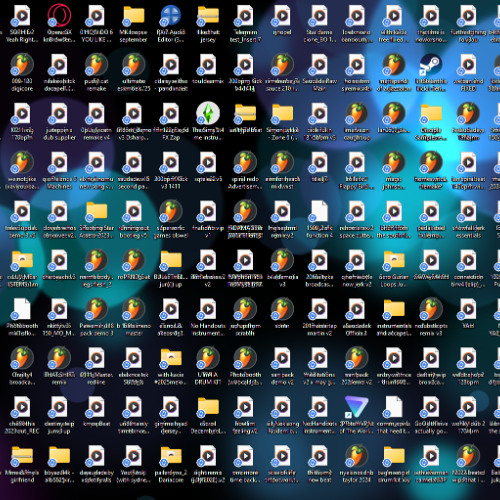Open the 'with kasie' folder
The image size is (500, 500).
click(171, 358)
